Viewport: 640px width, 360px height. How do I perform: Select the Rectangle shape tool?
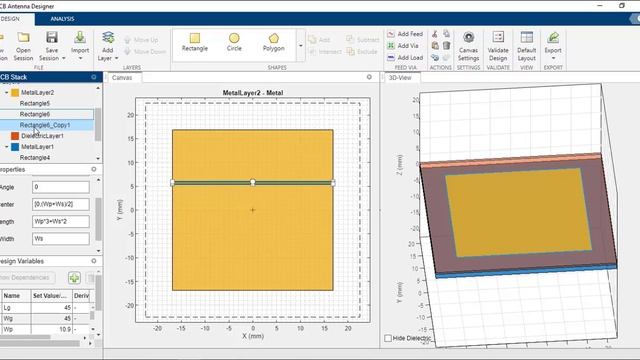[x=195, y=42]
